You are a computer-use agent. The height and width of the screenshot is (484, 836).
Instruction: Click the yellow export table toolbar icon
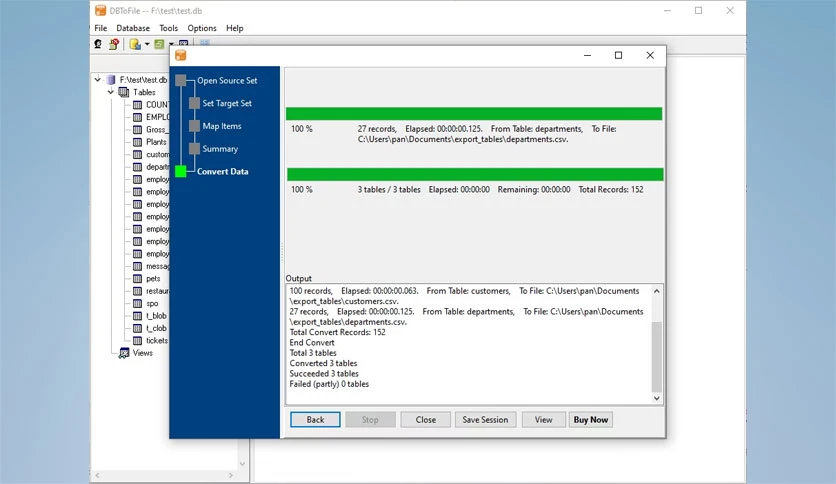click(135, 44)
